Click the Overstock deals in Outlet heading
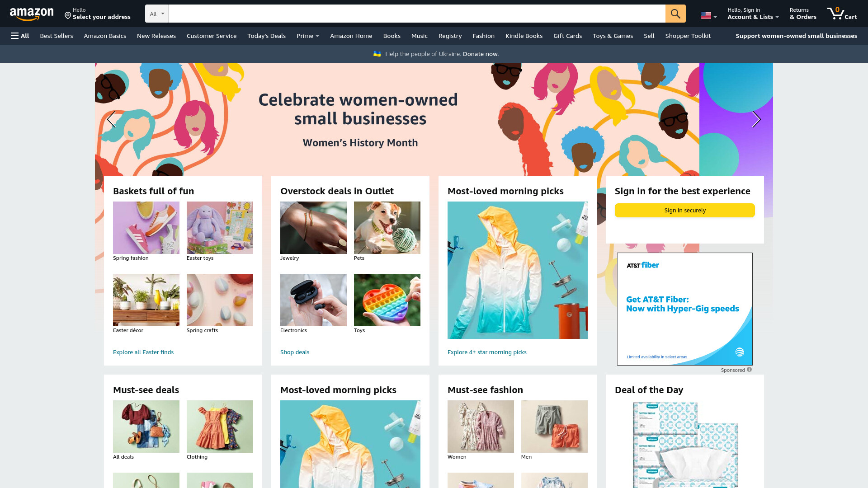The width and height of the screenshot is (868, 488). 337,191
